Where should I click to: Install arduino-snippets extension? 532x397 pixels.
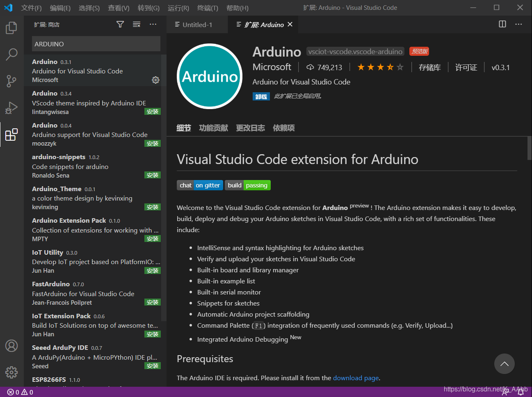click(153, 175)
